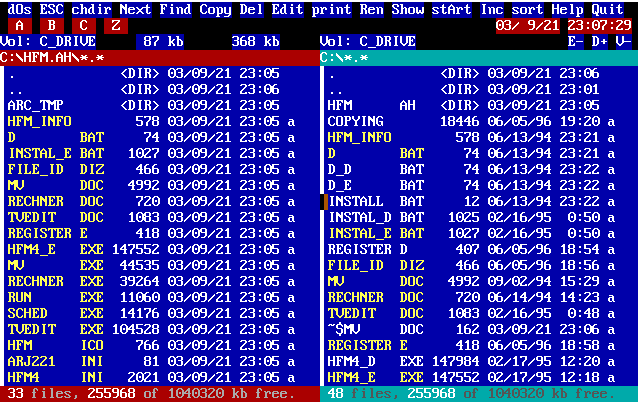Click the Help menu item
The height and width of the screenshot is (402, 638).
tap(568, 9)
